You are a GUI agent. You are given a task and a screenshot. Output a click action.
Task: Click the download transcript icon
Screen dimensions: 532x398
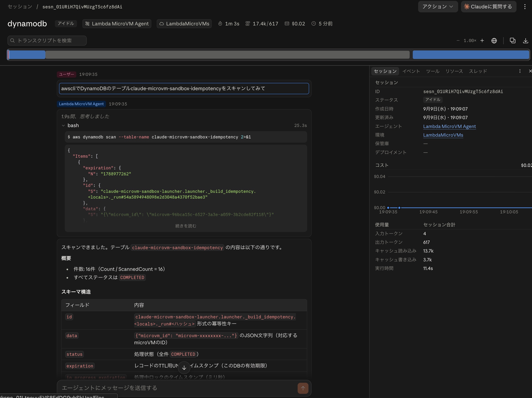pos(526,41)
